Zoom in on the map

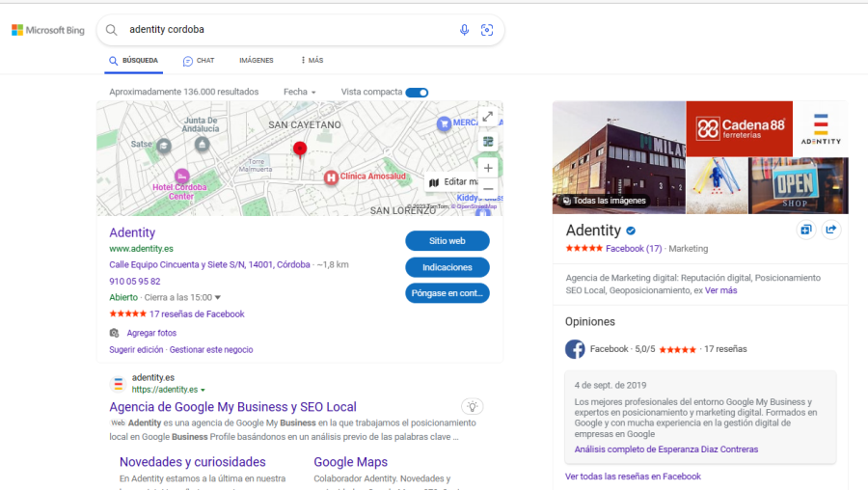tap(488, 168)
